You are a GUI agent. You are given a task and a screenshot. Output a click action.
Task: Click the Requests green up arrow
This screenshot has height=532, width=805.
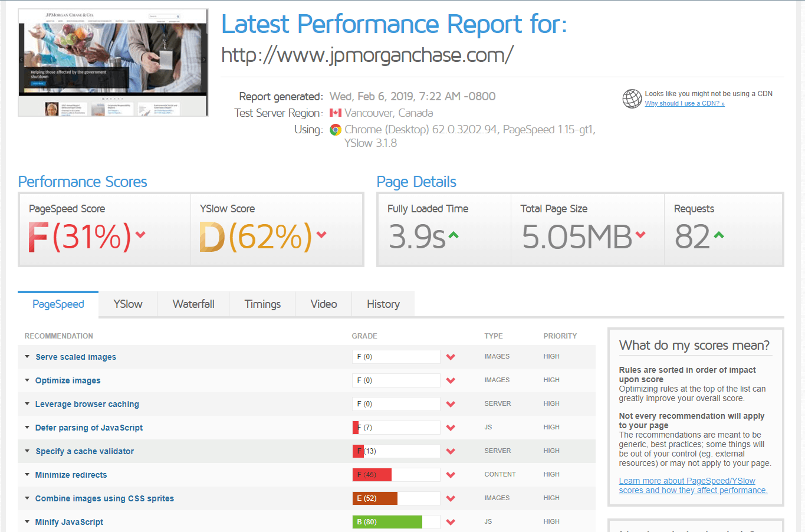tap(718, 235)
